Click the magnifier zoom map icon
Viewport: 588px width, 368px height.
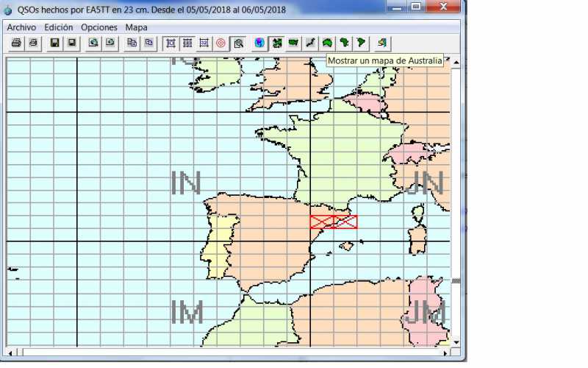238,43
